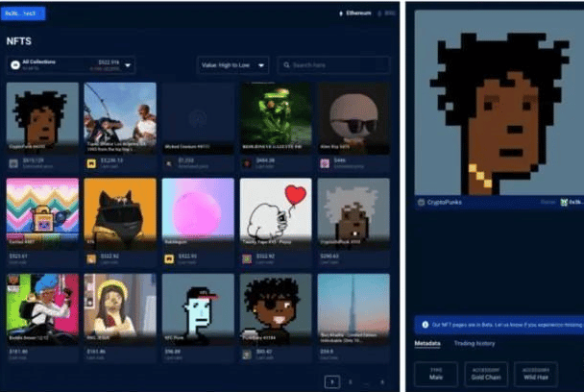Select the Ethereum network icon
Viewport: 584px width, 392px height.
point(340,13)
